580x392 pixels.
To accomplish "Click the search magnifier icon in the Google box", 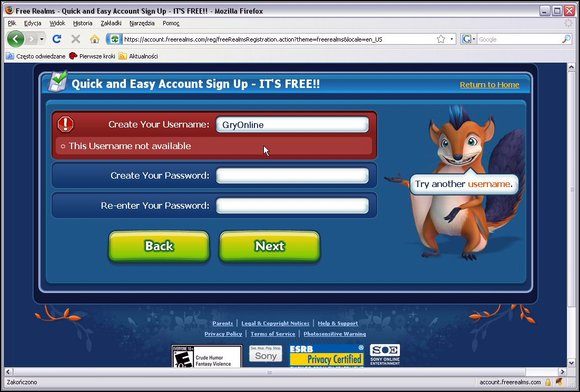I will 566,39.
